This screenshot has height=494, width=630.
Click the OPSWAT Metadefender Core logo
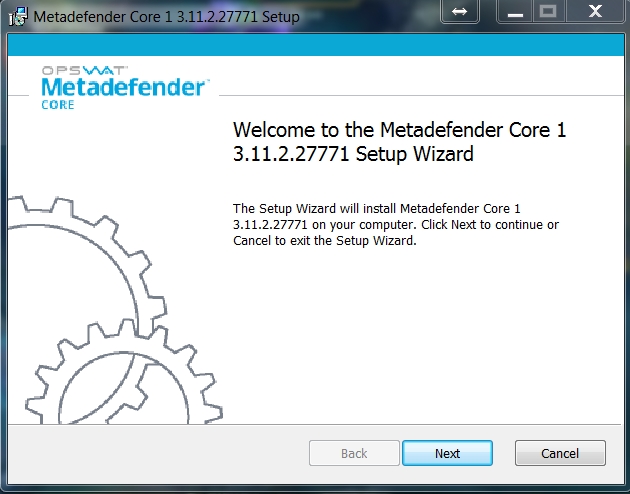[x=124, y=88]
